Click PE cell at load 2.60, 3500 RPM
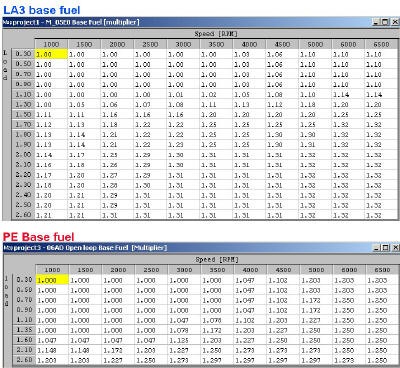This screenshot has width=400, height=368. pos(218,360)
